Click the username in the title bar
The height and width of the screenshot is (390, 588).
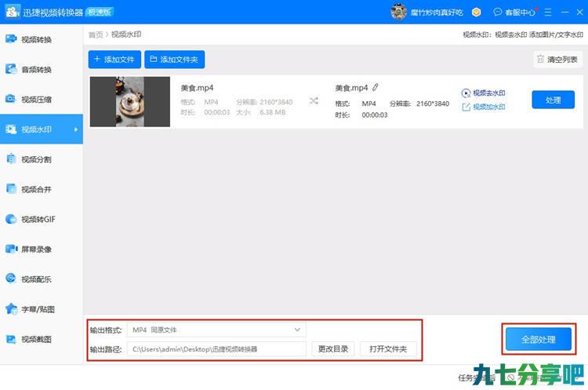[437, 13]
